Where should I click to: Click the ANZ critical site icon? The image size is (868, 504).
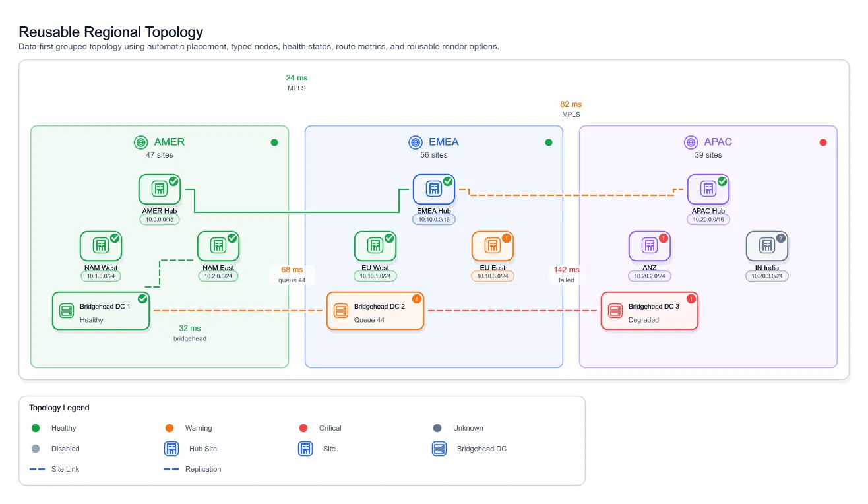point(650,246)
